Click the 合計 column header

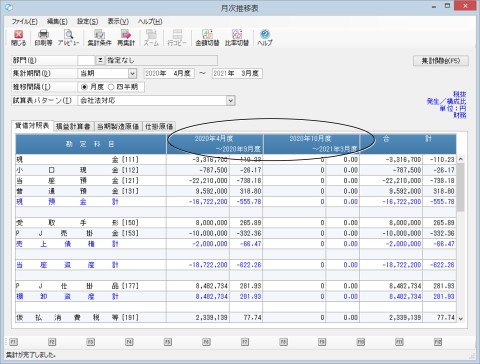408,144
